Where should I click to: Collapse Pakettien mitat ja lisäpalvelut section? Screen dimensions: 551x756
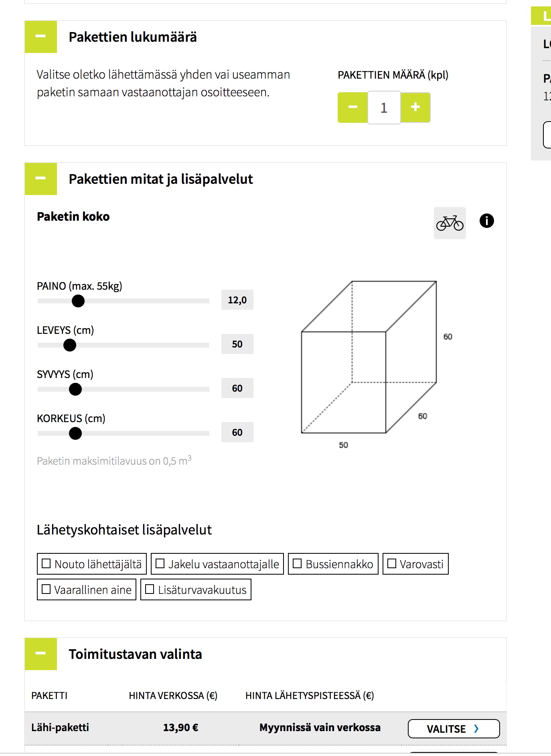click(41, 179)
